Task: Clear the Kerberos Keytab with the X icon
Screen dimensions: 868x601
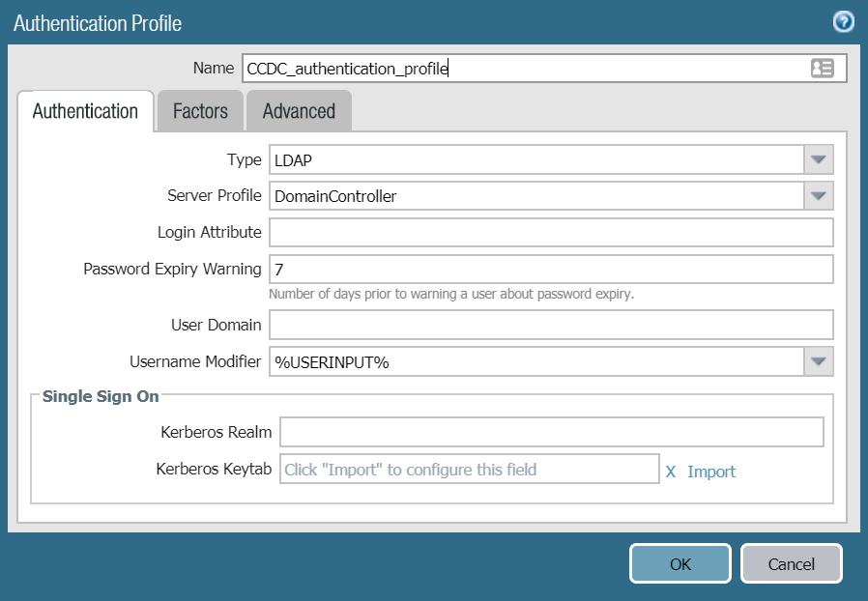Action: [x=671, y=471]
